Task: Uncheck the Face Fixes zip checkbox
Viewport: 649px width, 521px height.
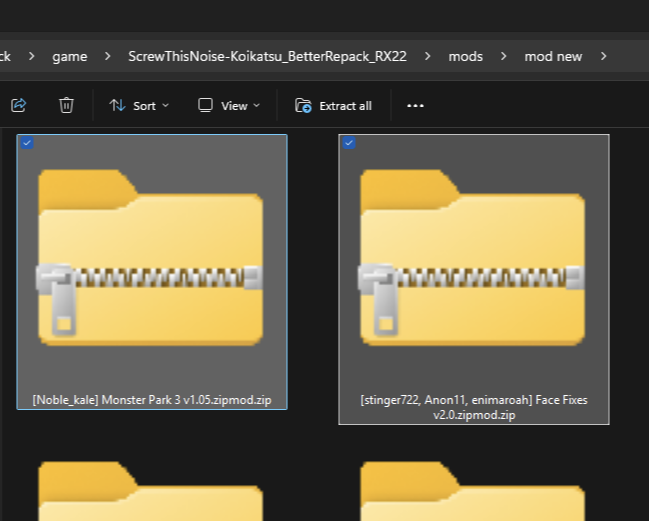Action: tap(349, 143)
